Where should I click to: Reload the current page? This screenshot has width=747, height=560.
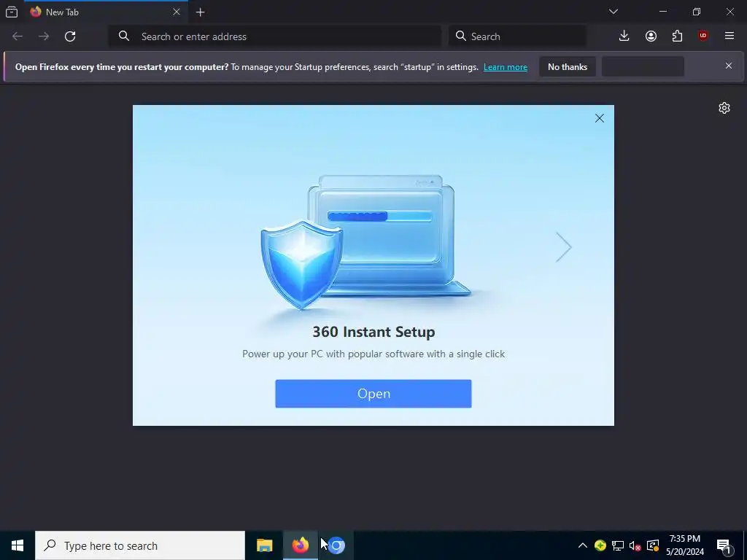[70, 36]
